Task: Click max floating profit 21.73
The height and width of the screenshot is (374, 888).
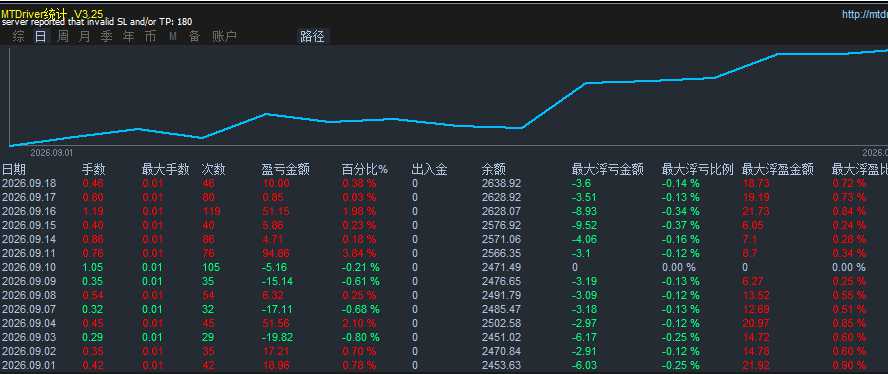Action: [755, 211]
